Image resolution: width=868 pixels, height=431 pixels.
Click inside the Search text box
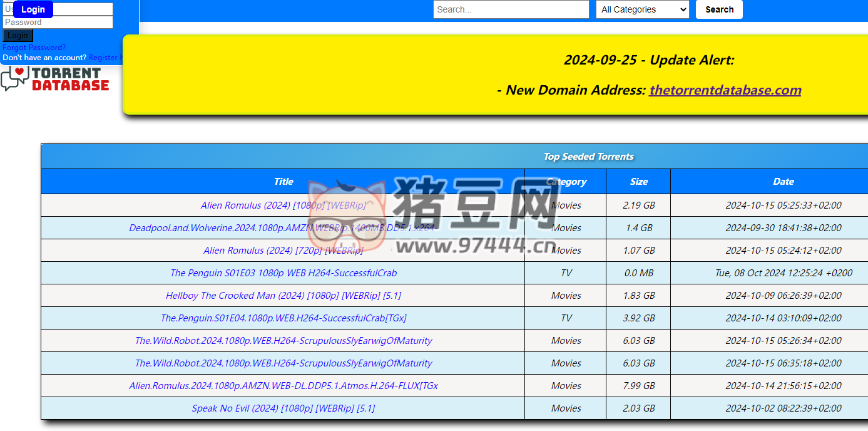(511, 9)
